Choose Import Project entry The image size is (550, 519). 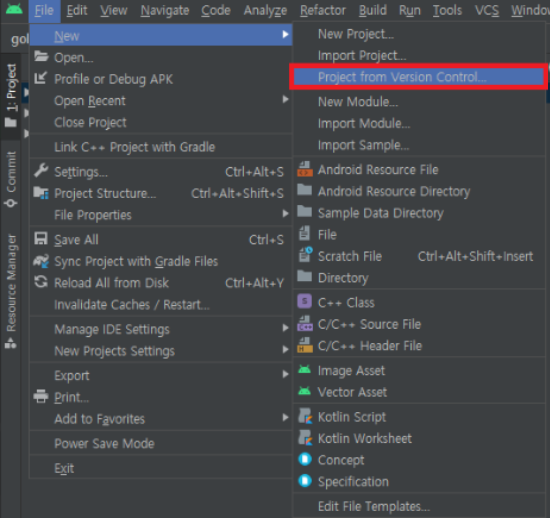pyautogui.click(x=419, y=56)
